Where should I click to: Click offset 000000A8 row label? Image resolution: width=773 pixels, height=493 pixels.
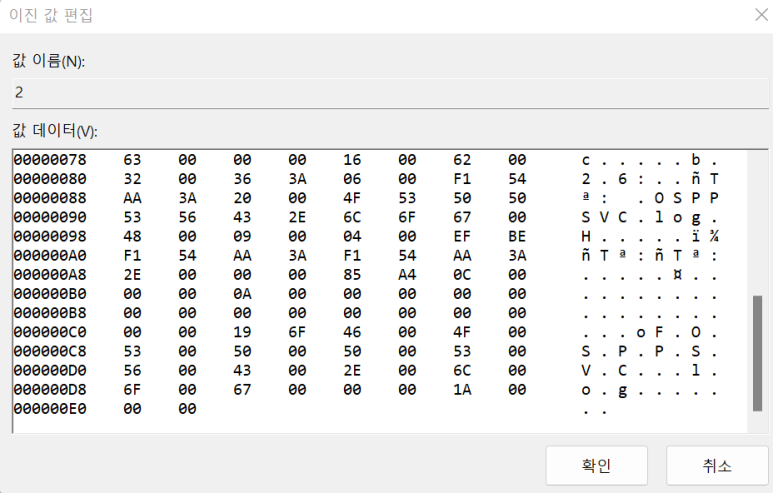50,275
